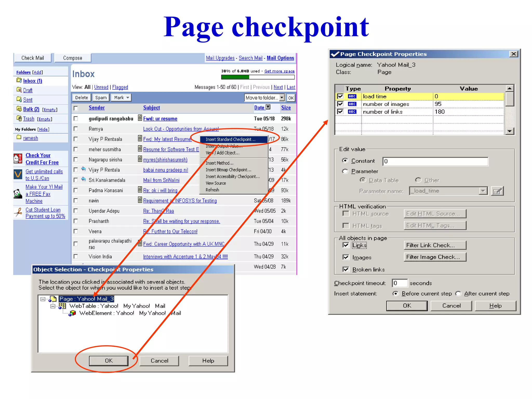The height and width of the screenshot is (399, 532).
Task: Collapse the WebTable tree node
Action: 53,306
